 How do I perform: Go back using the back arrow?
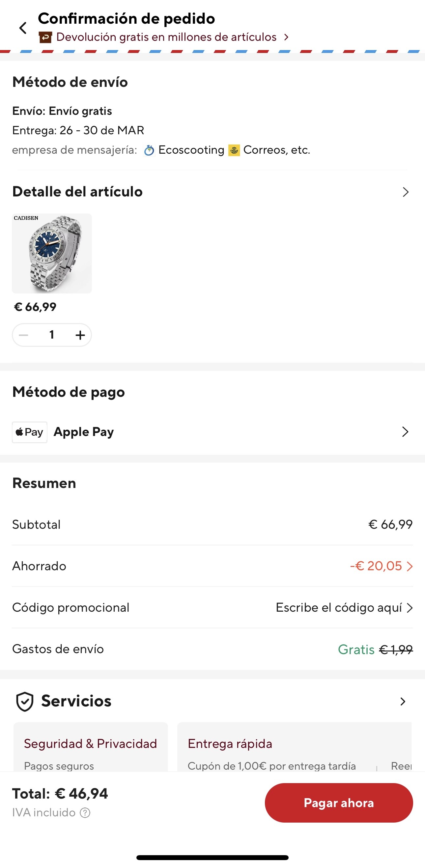23,28
